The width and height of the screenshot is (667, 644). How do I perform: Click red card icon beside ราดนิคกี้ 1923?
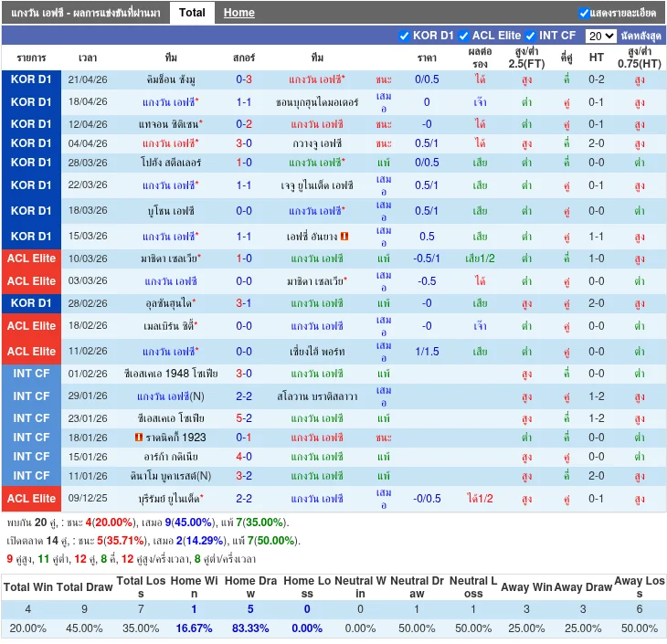coord(138,438)
